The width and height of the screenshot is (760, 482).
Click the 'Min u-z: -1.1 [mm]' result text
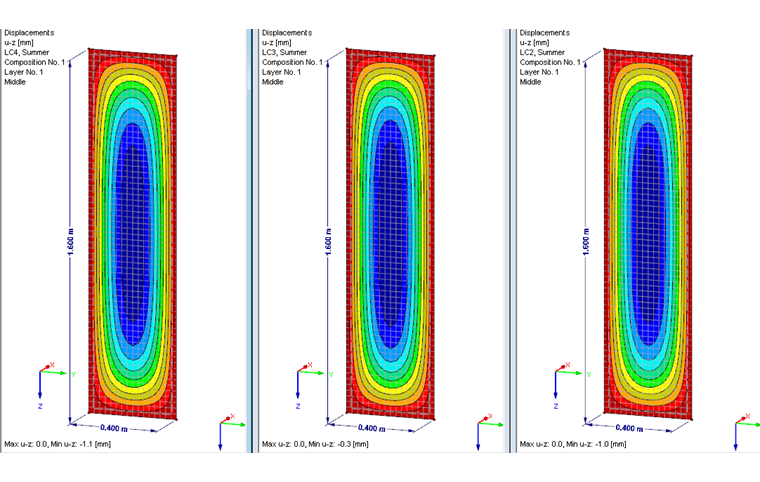tap(81, 444)
